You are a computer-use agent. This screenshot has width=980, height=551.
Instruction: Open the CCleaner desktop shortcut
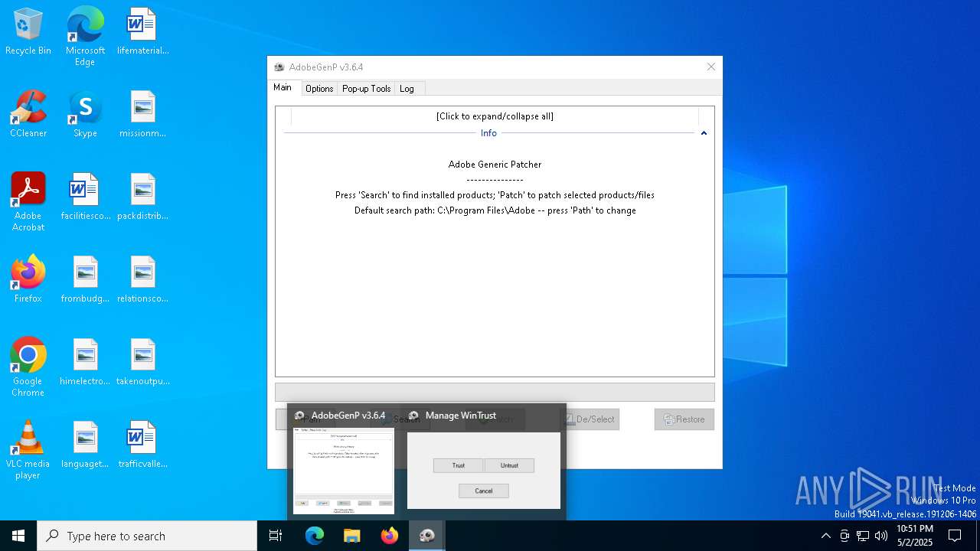pyautogui.click(x=28, y=115)
